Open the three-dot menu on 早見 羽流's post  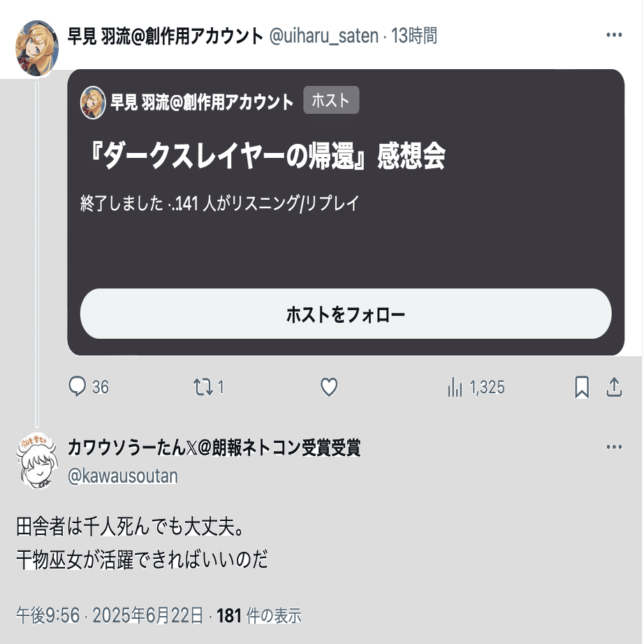click(x=614, y=35)
